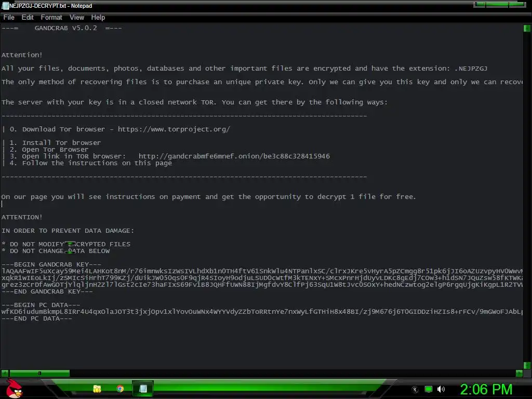Open the File menu
The width and height of the screenshot is (532, 399).
click(9, 17)
